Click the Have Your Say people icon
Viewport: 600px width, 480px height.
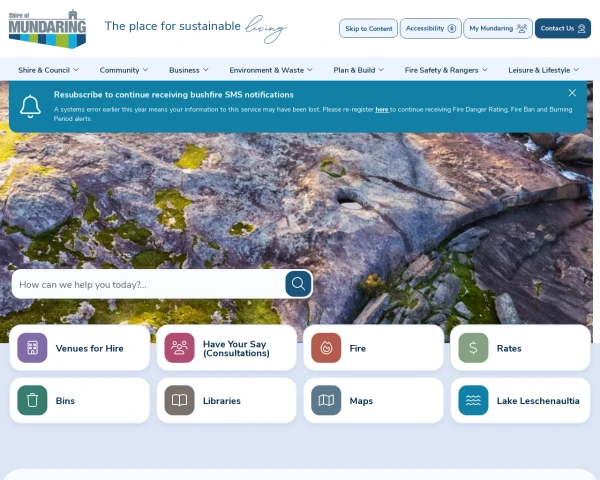tap(179, 348)
